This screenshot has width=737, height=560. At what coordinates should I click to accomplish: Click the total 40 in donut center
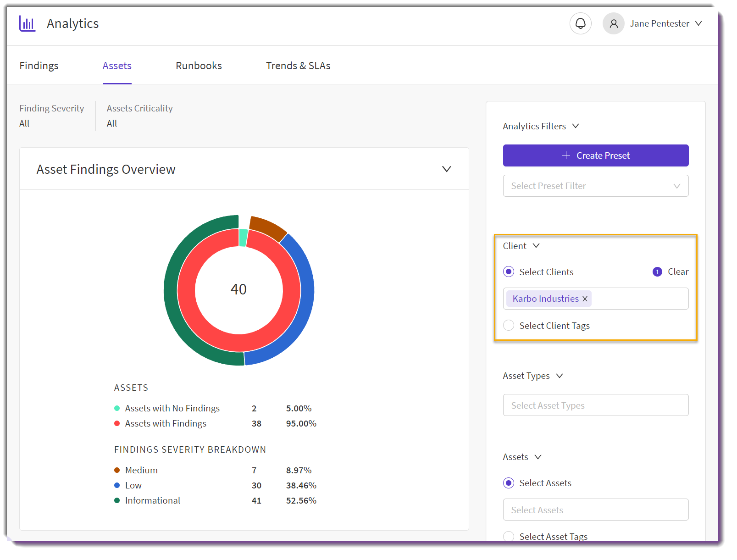coord(238,289)
